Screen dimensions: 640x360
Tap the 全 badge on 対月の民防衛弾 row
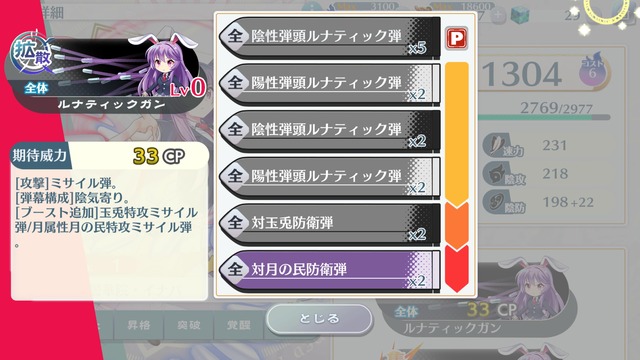coord(235,269)
